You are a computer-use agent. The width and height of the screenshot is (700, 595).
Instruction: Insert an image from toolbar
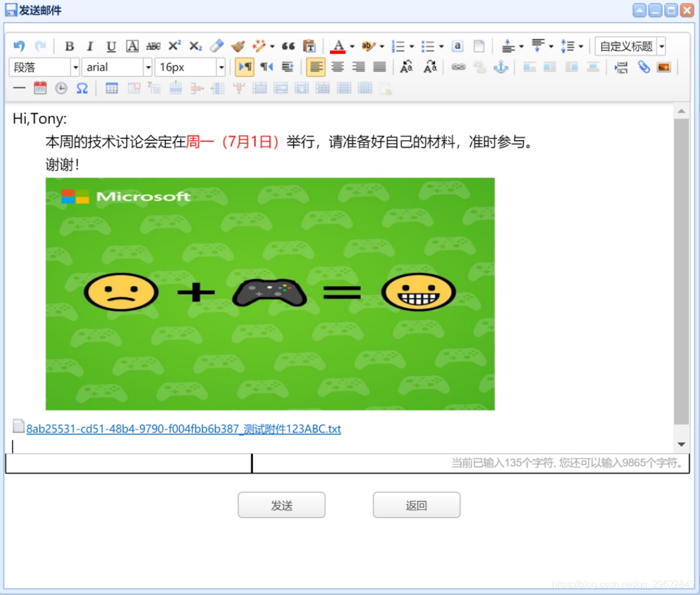664,67
